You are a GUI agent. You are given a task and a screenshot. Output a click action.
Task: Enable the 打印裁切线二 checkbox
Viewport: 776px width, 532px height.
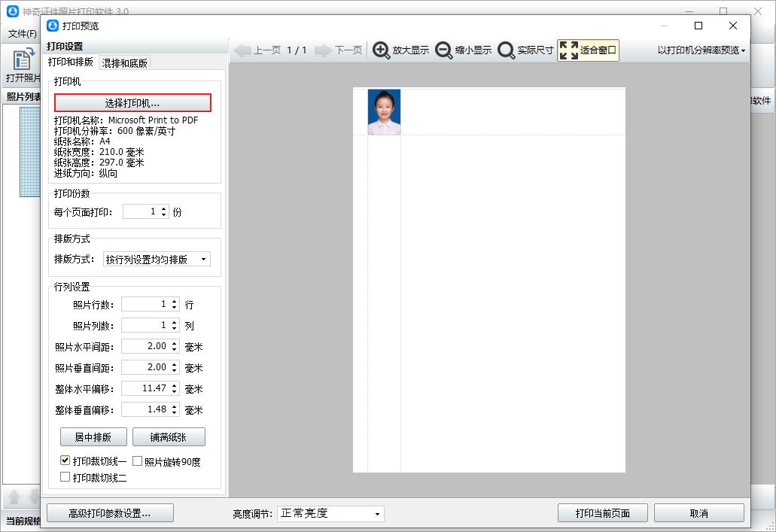(65, 476)
